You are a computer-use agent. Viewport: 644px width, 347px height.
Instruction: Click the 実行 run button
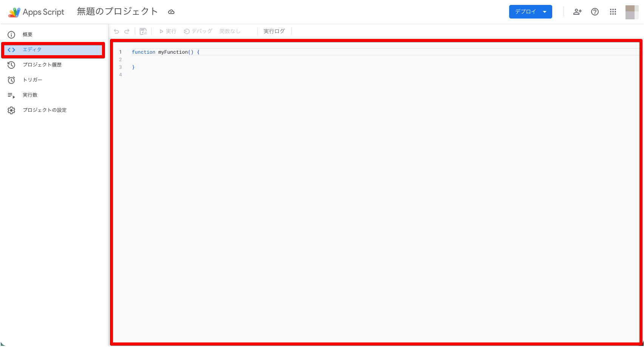click(168, 31)
